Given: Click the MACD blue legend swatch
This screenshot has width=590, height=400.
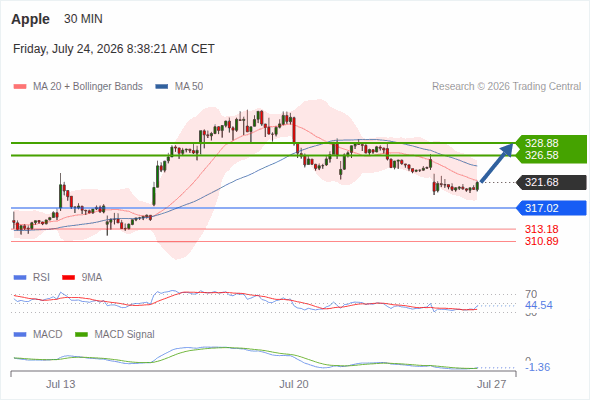Looking at the screenshot, I should click(x=20, y=335).
